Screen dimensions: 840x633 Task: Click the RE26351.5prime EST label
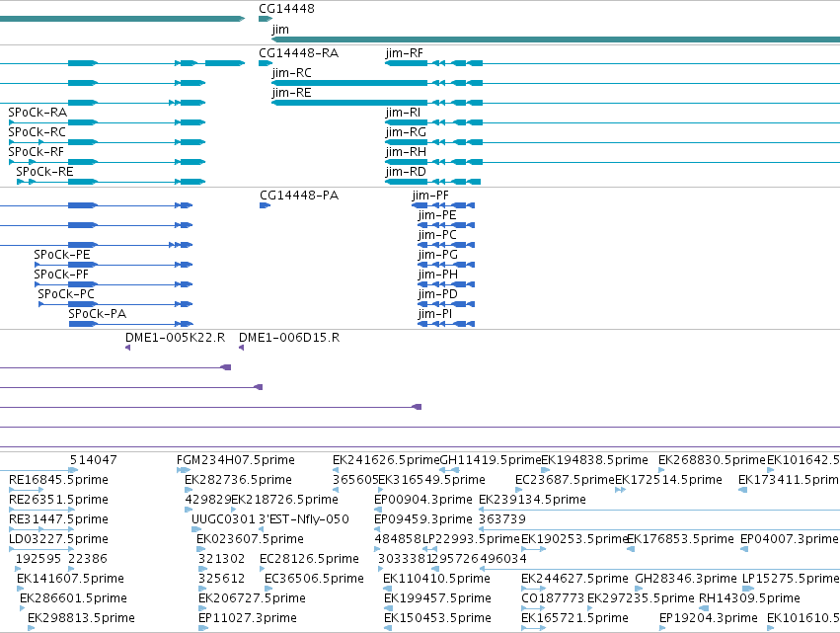58,500
